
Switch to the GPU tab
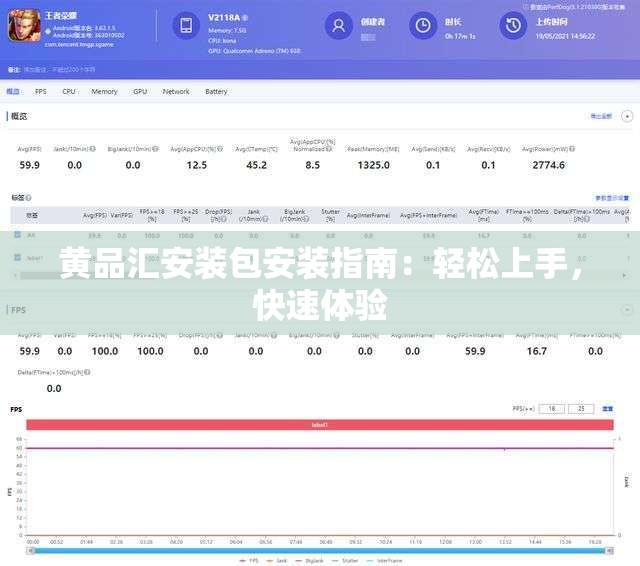click(x=140, y=91)
